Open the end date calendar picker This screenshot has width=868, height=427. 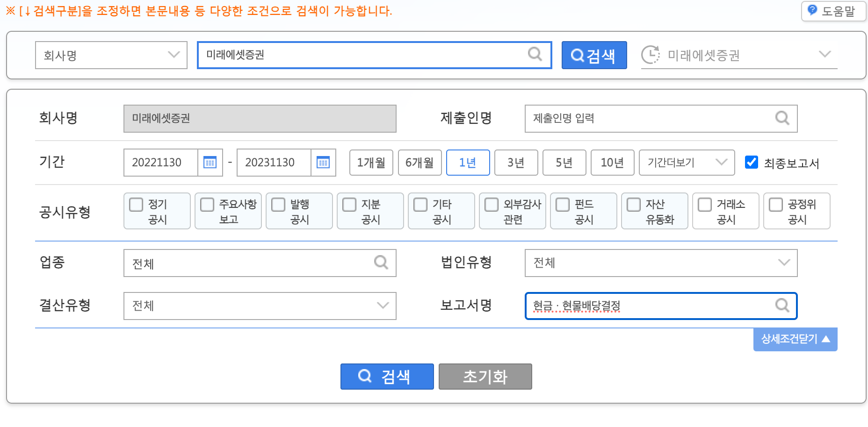pos(323,163)
